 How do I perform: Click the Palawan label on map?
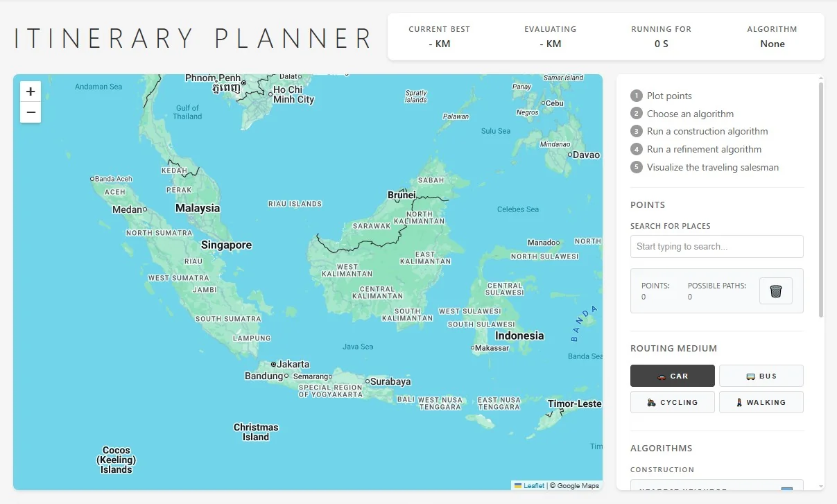pos(456,116)
